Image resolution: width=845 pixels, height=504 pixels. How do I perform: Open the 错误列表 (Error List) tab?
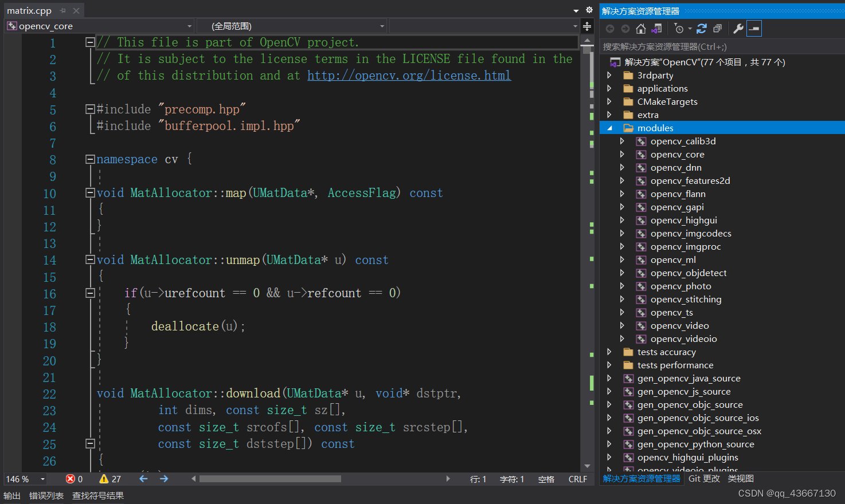[46, 496]
